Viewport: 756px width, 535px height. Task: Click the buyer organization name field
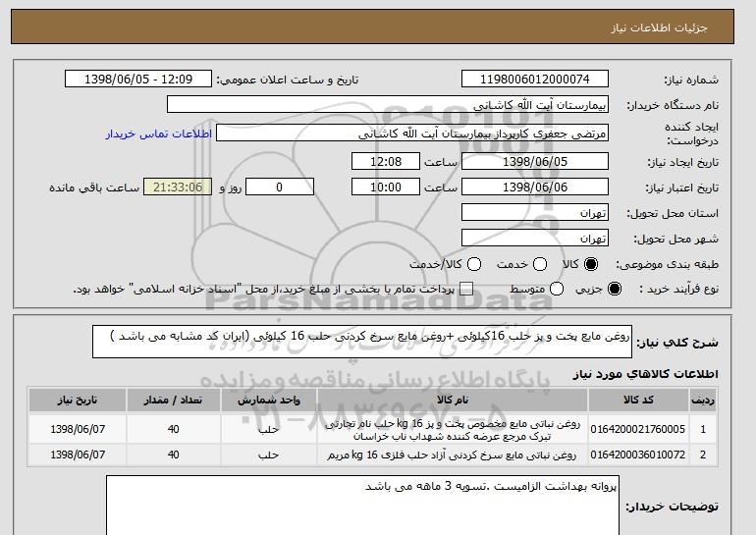(x=388, y=105)
